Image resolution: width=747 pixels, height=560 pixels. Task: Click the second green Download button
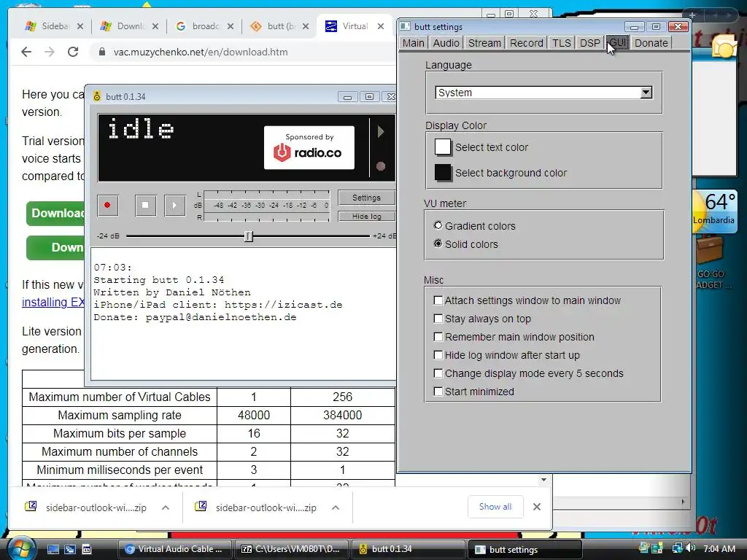pos(56,248)
